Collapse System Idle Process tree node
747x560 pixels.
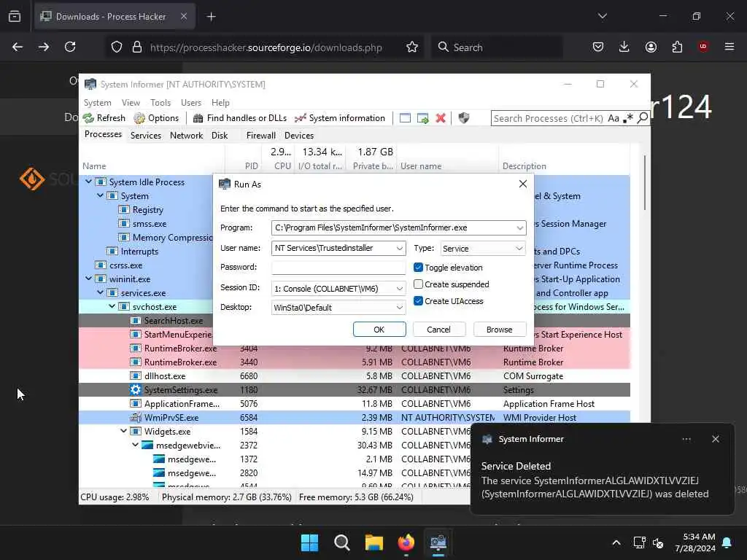[88, 182]
